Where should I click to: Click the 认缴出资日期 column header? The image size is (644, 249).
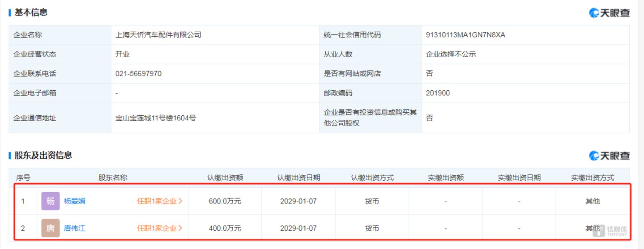[299, 177]
